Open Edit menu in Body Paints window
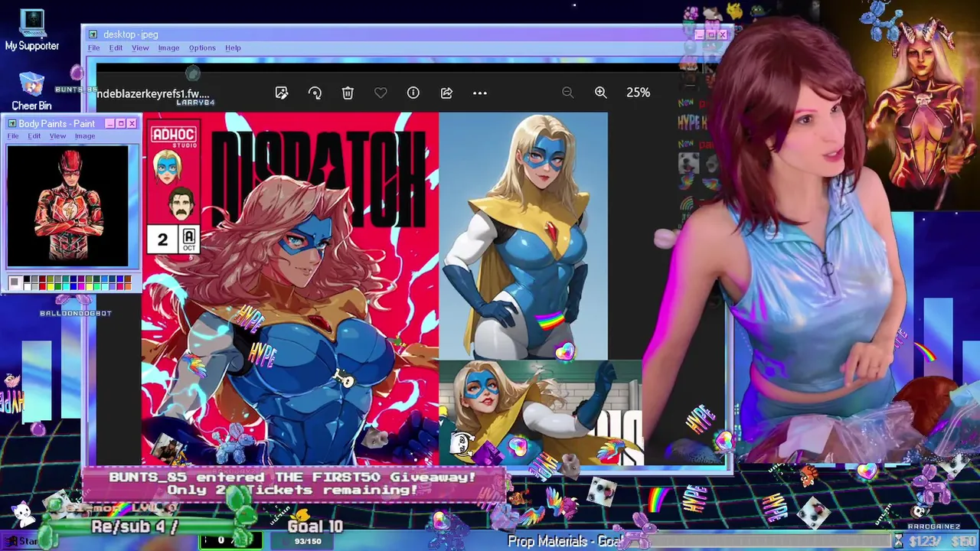The height and width of the screenshot is (551, 980). tap(34, 136)
